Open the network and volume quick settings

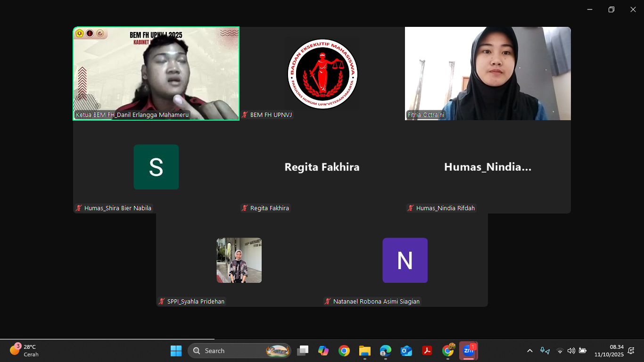pos(571,351)
